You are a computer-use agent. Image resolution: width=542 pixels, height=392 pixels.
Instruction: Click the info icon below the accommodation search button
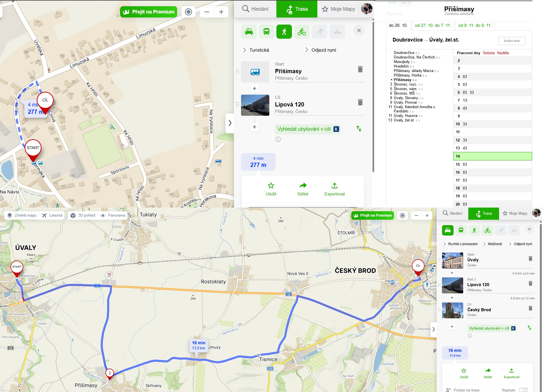coord(278,139)
